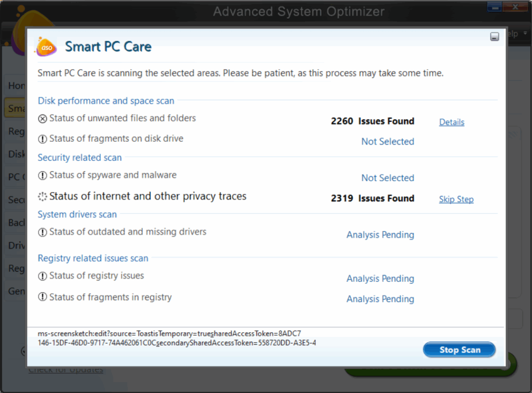This screenshot has width=532, height=393.
Task: Select Home tab in background Advanced System Optimizer sidebar
Action: point(16,86)
